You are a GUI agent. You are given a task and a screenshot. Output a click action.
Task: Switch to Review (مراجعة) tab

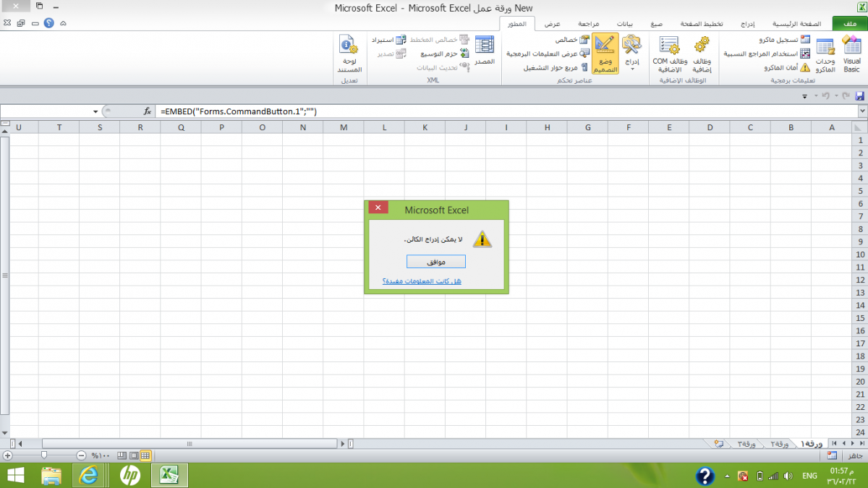[x=587, y=24]
